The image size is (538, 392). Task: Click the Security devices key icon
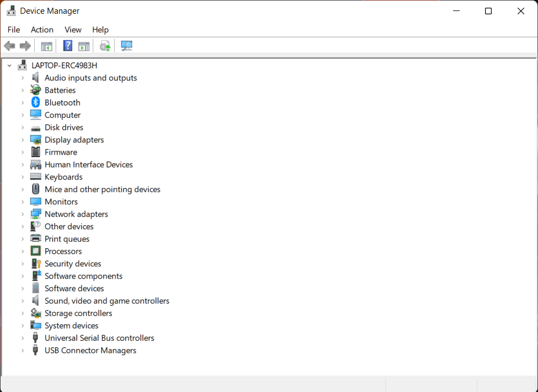(36, 264)
